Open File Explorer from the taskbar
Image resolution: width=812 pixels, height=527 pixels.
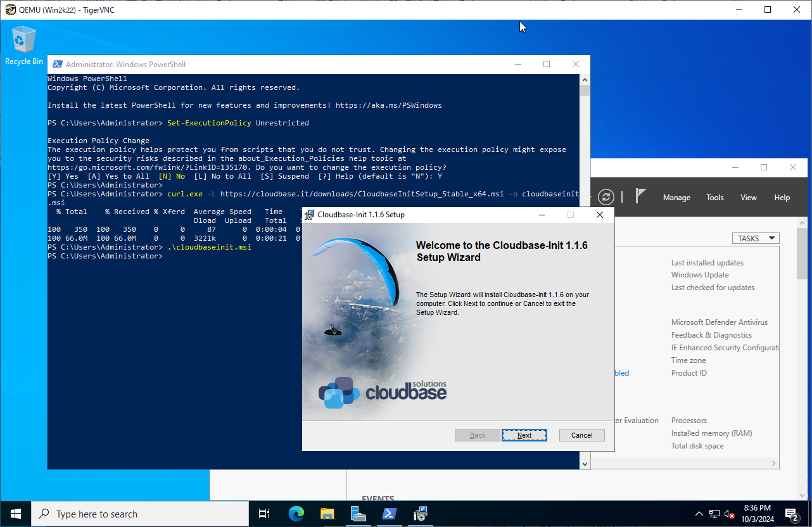click(x=327, y=514)
